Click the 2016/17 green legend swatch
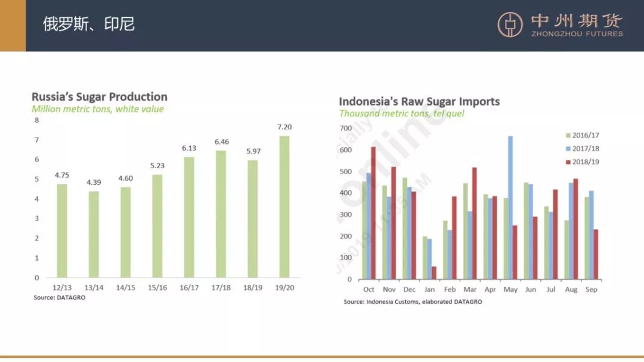The image size is (644, 362). [568, 135]
